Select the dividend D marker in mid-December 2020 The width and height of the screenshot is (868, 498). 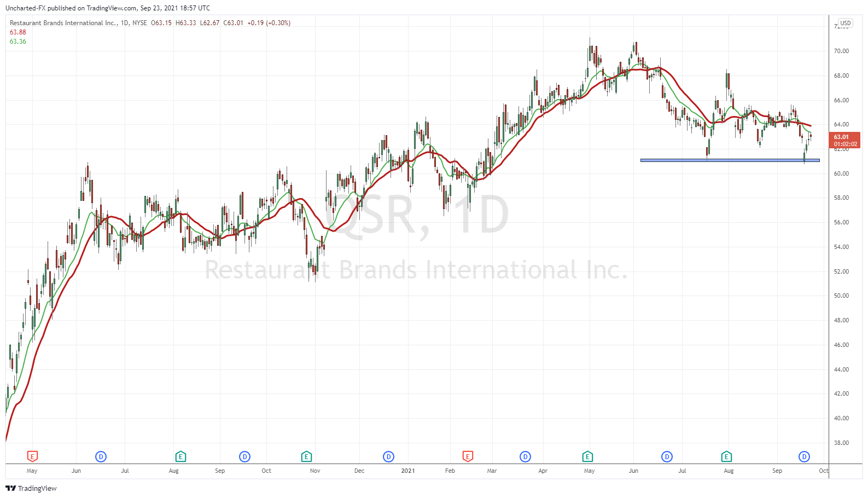pyautogui.click(x=388, y=456)
